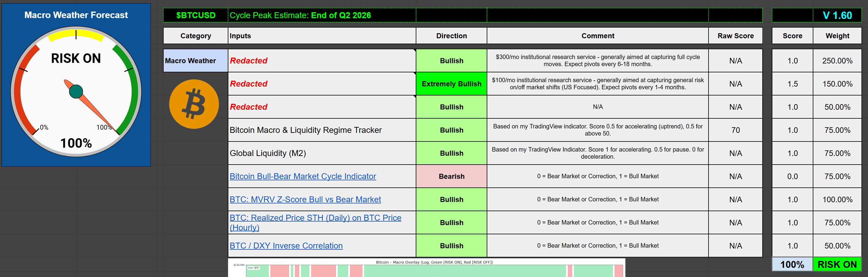868x277 pixels.
Task: Select the green RISK ON result cell
Action: [837, 265]
